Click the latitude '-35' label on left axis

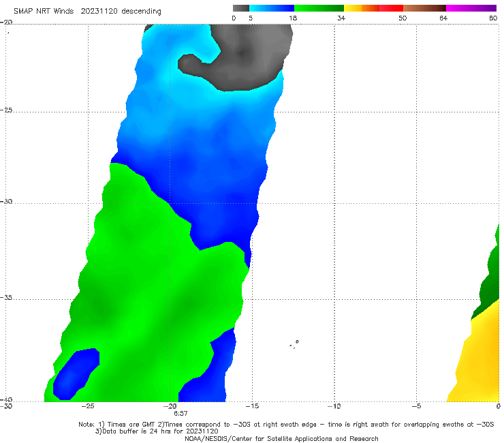(x=6, y=298)
